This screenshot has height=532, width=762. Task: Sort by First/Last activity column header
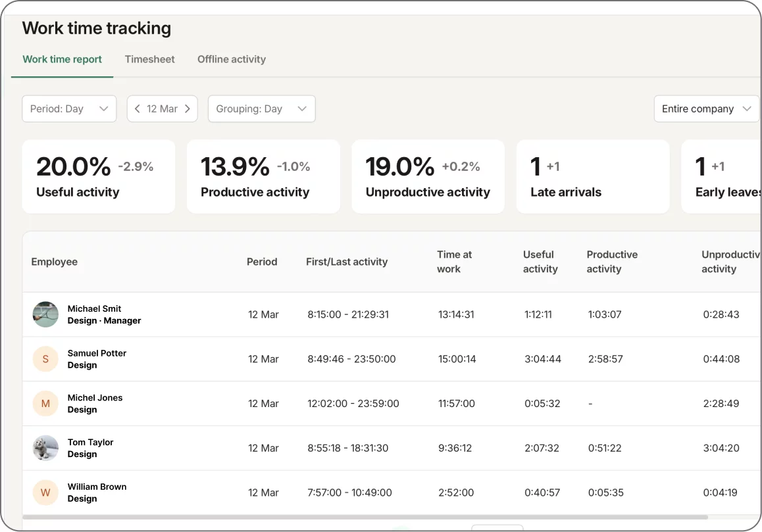[347, 262]
